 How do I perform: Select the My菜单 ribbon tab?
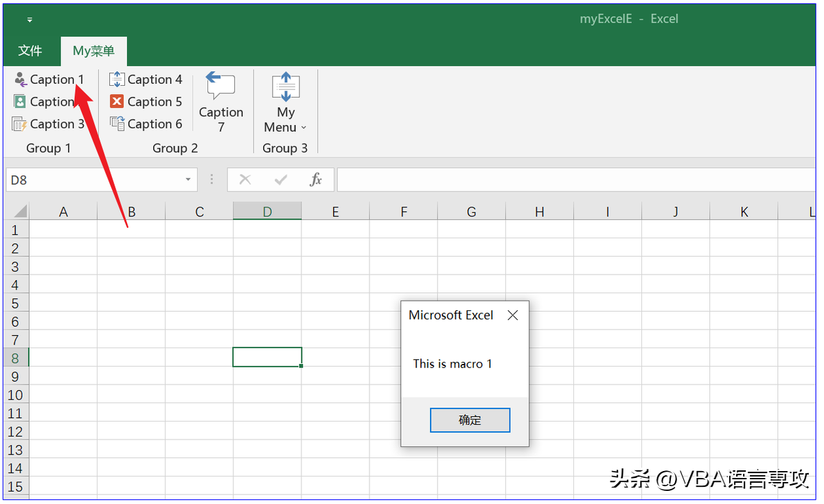coord(93,51)
